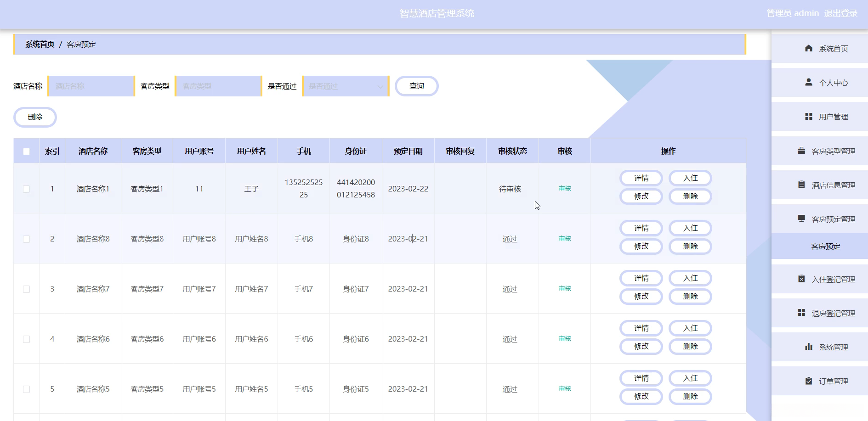
Task: Click 入住 for 酒店名称6 row
Action: [x=691, y=328]
